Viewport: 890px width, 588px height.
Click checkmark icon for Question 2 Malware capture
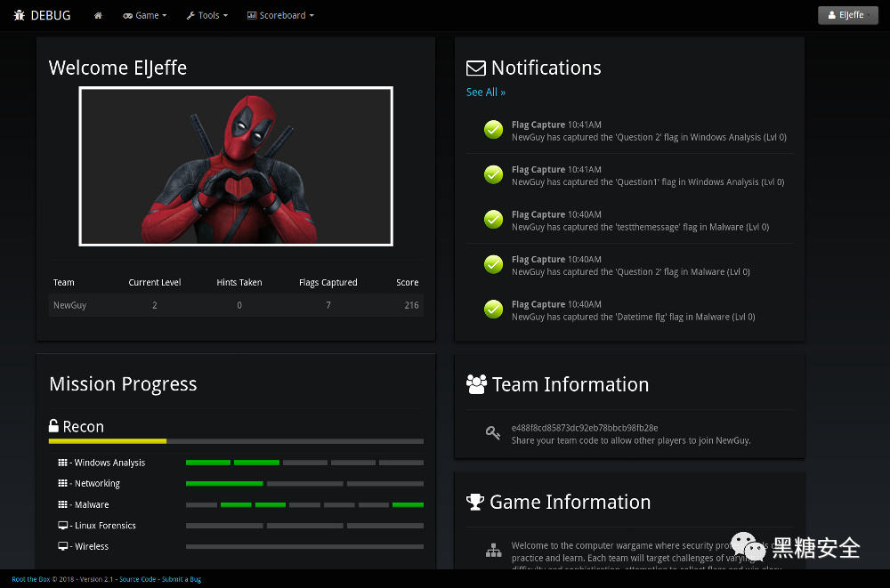[493, 264]
